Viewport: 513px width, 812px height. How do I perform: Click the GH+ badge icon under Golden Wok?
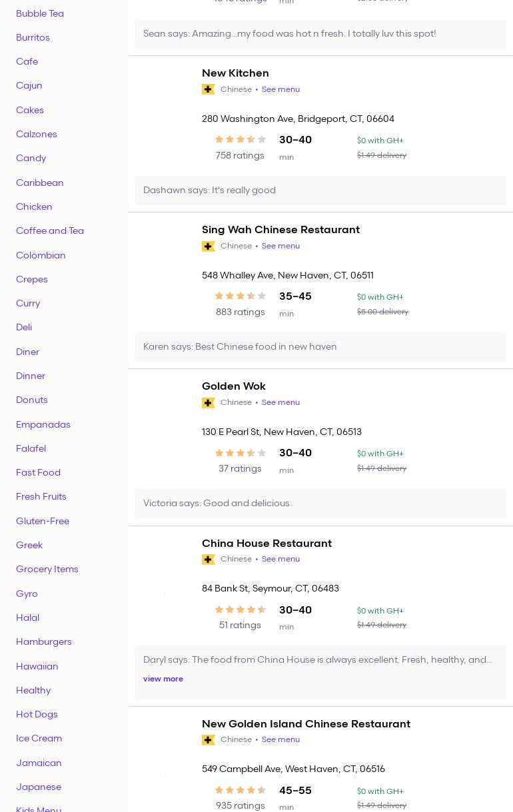208,403
